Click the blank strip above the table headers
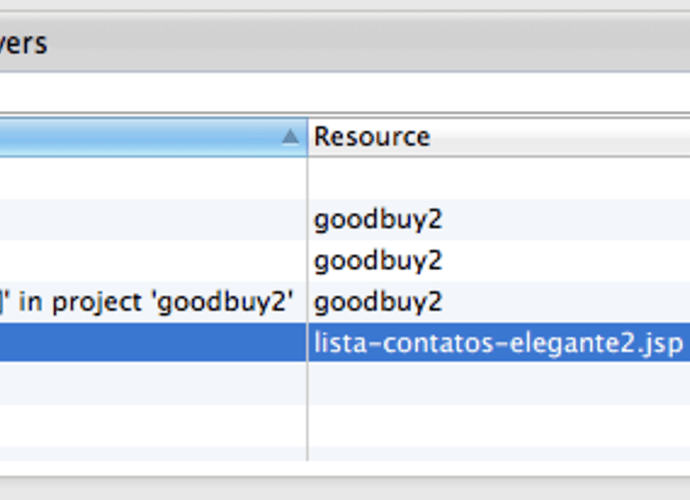The height and width of the screenshot is (500, 690). 345,92
